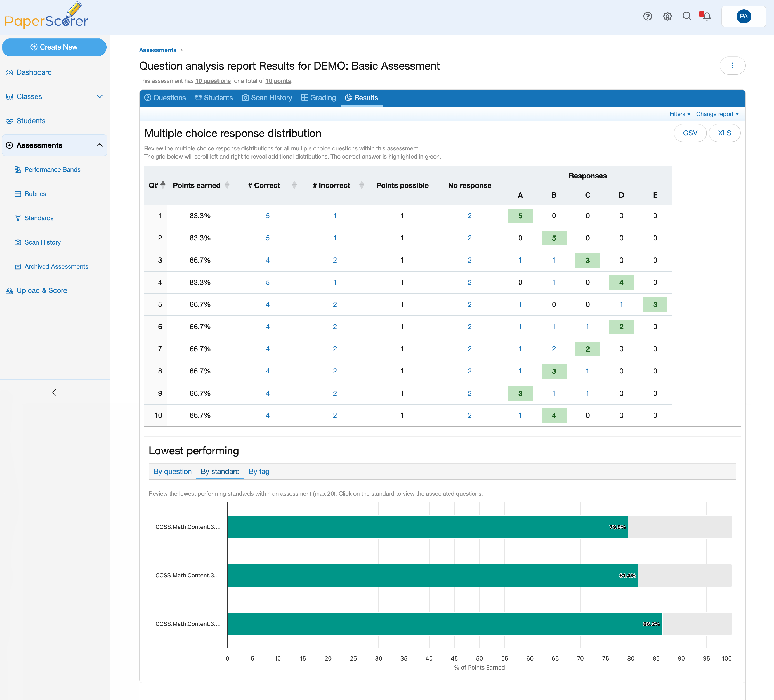Screen dimensions: 774x700
Task: Click the PaperScorer logo
Action: pyautogui.click(x=46, y=15)
